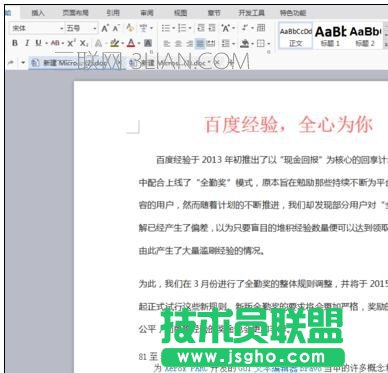Open the 特色功能 ribbon tab
Viewport: 388px width, 373px height.
pos(293,13)
